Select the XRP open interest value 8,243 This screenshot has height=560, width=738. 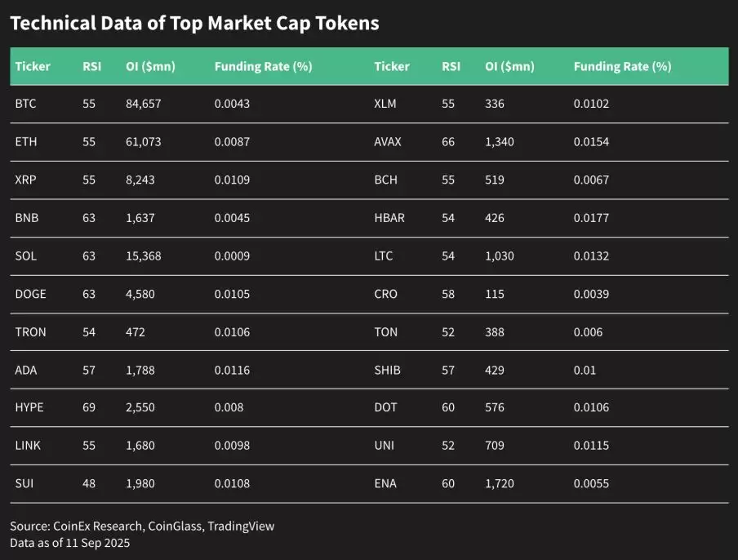tap(141, 180)
